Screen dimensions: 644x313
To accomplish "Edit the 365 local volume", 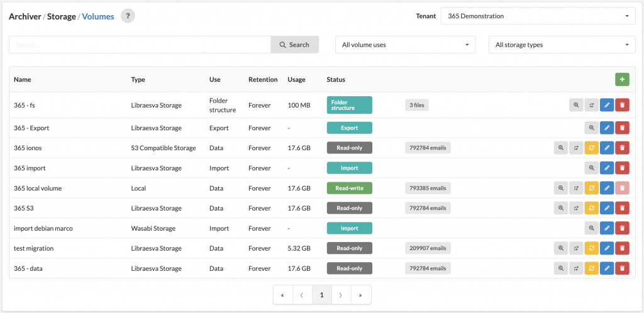I will pyautogui.click(x=607, y=189).
